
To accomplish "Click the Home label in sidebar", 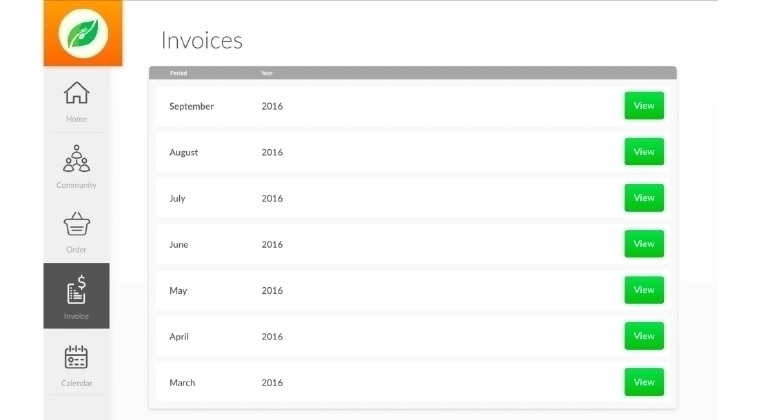I will (76, 119).
